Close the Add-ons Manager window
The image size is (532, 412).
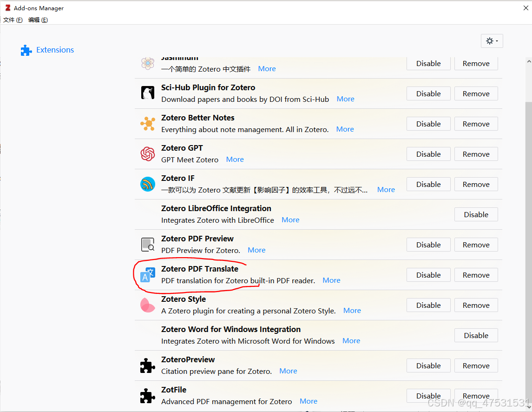tap(525, 8)
